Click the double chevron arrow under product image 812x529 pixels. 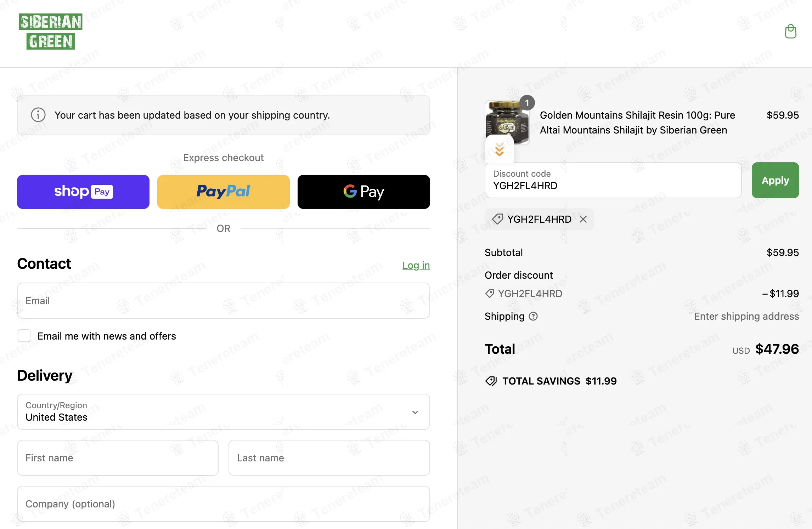pyautogui.click(x=500, y=149)
